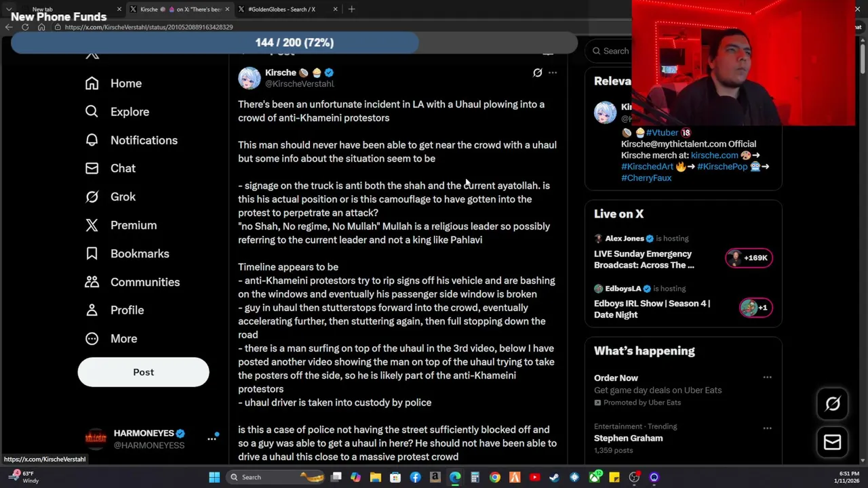Open more options for Order Now ad
The width and height of the screenshot is (868, 488).
pos(767,378)
